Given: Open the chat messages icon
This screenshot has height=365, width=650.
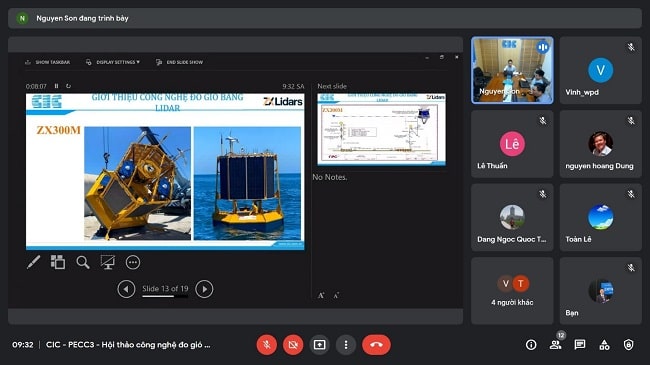Looking at the screenshot, I should pyautogui.click(x=580, y=345).
